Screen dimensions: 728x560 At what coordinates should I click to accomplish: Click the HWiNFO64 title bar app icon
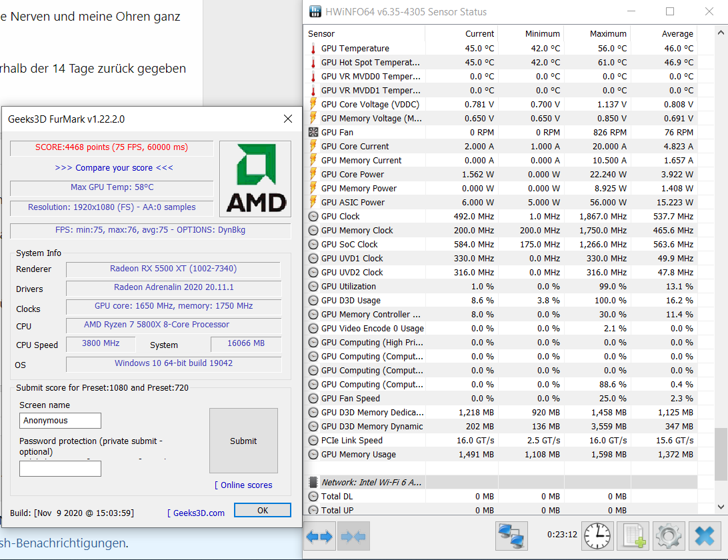(315, 11)
